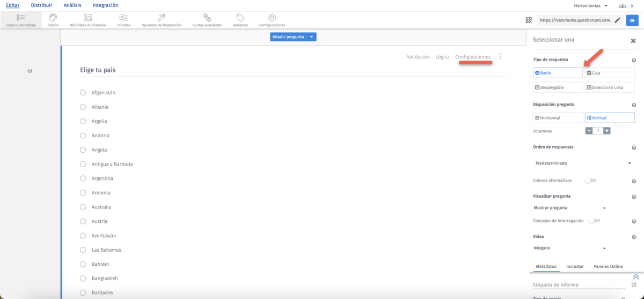The image size is (644, 299).
Task: Choose Radio response type
Action: pos(558,73)
